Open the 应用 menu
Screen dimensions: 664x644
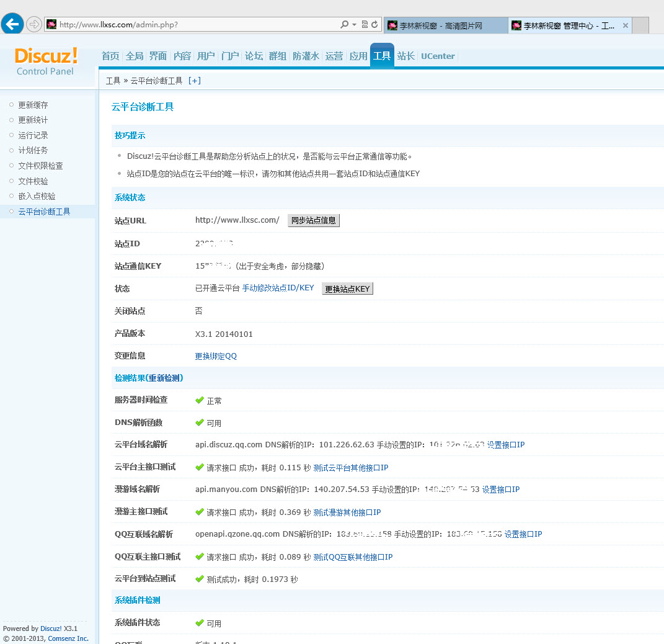pyautogui.click(x=358, y=56)
